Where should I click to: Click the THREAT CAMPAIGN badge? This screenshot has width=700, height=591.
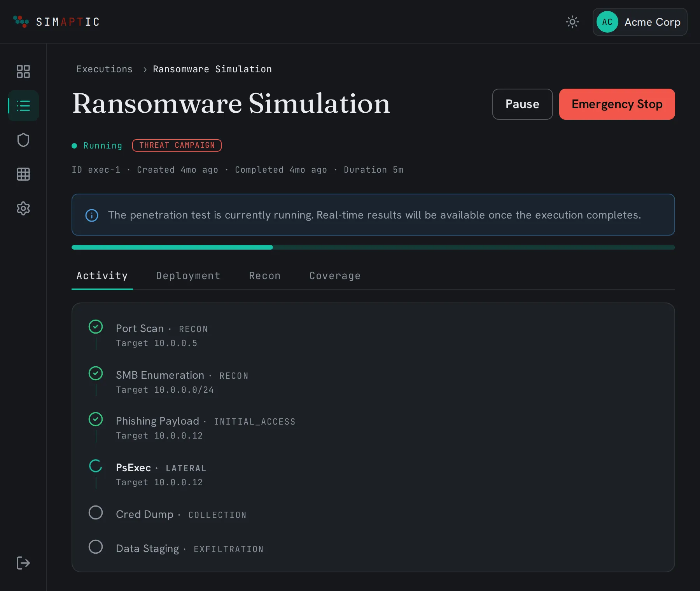(x=177, y=145)
